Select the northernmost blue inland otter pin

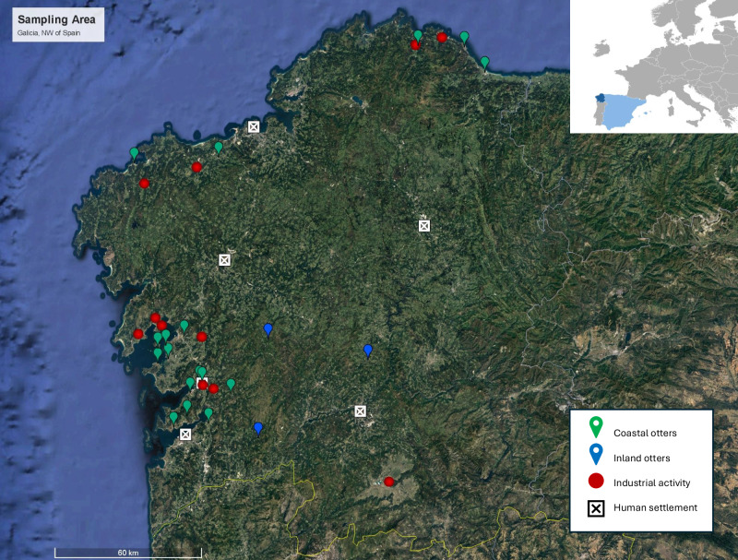(x=268, y=328)
